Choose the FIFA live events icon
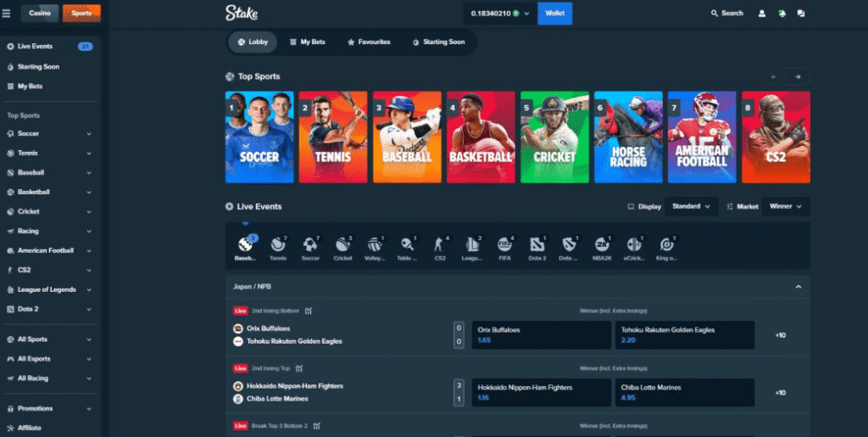The image size is (868, 437). click(x=505, y=247)
